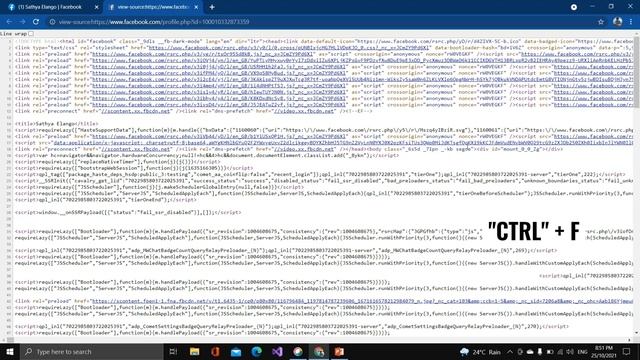Click the window.__onSSRPayload script line
This screenshot has height=360, width=640.
[x=128, y=212]
